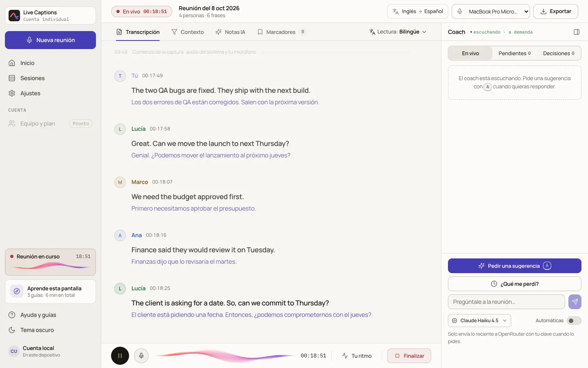Image resolution: width=588 pixels, height=368 pixels.
Task: Open Ayuda y guías
Action: [x=50, y=315]
